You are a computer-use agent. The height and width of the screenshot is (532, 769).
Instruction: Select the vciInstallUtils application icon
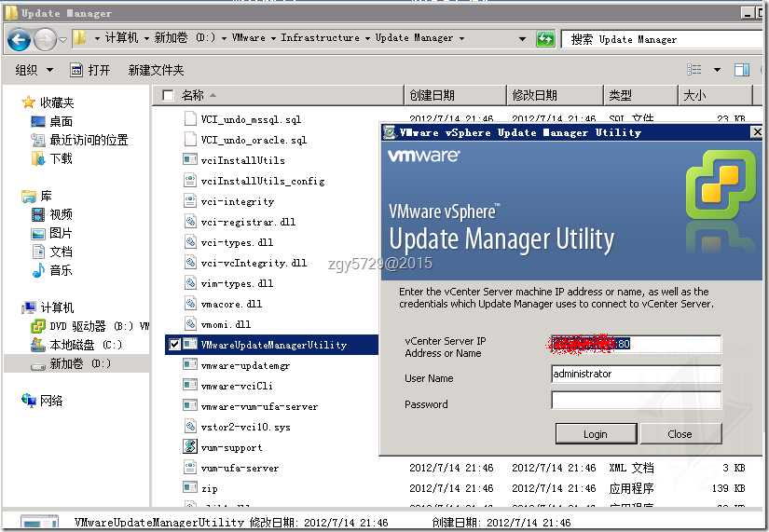(x=190, y=160)
